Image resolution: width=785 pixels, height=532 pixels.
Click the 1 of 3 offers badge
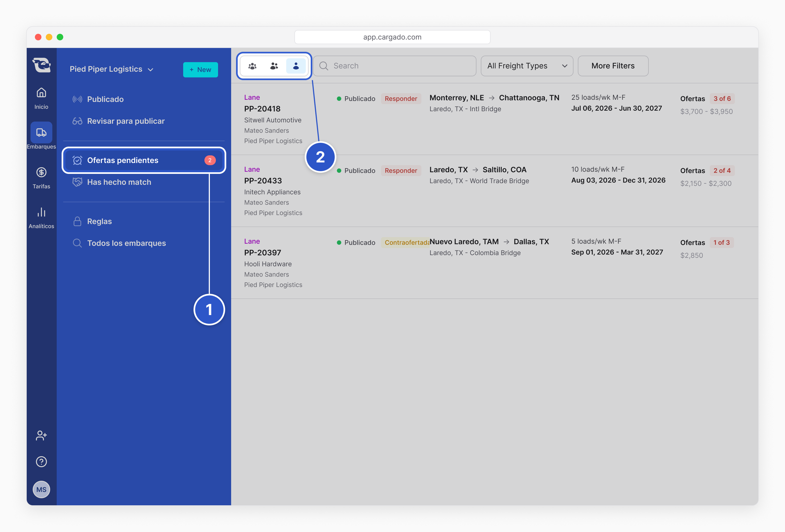coord(721,243)
